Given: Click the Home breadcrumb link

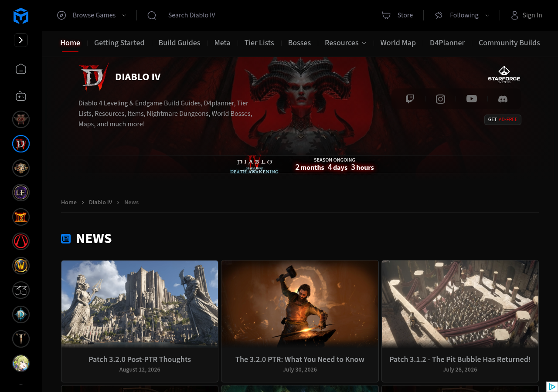Looking at the screenshot, I should click(69, 202).
